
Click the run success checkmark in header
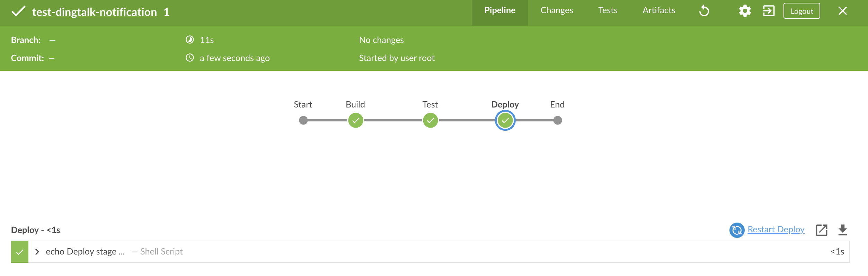coord(18,11)
